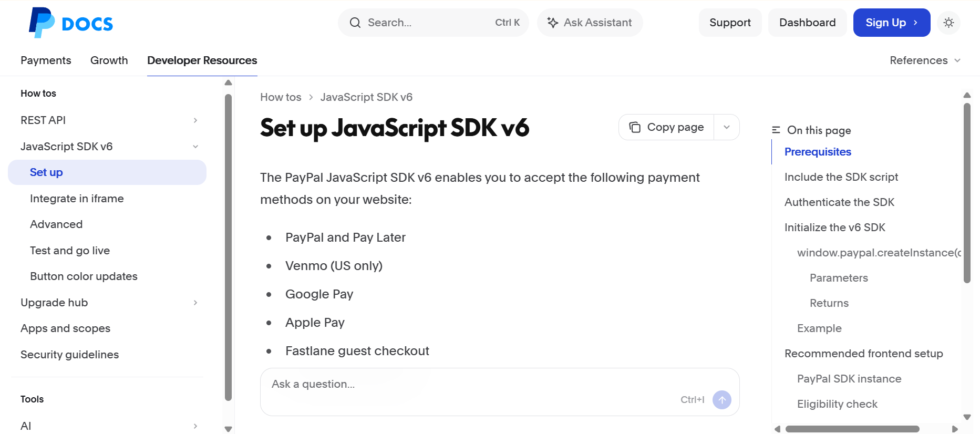Select the Developer Resources tab
This screenshot has height=434, width=980.
(x=202, y=60)
